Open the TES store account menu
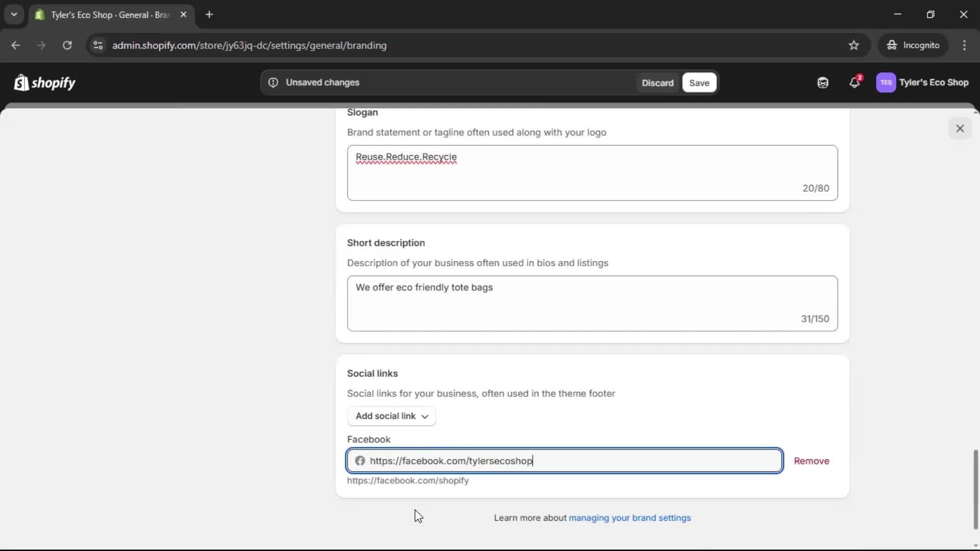This screenshot has width=980, height=551. pos(923,82)
